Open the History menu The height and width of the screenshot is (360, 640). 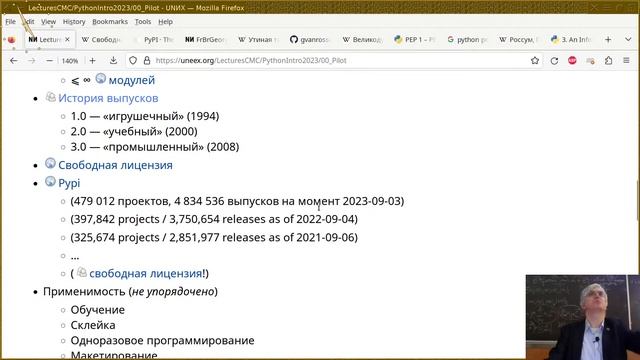(x=74, y=22)
